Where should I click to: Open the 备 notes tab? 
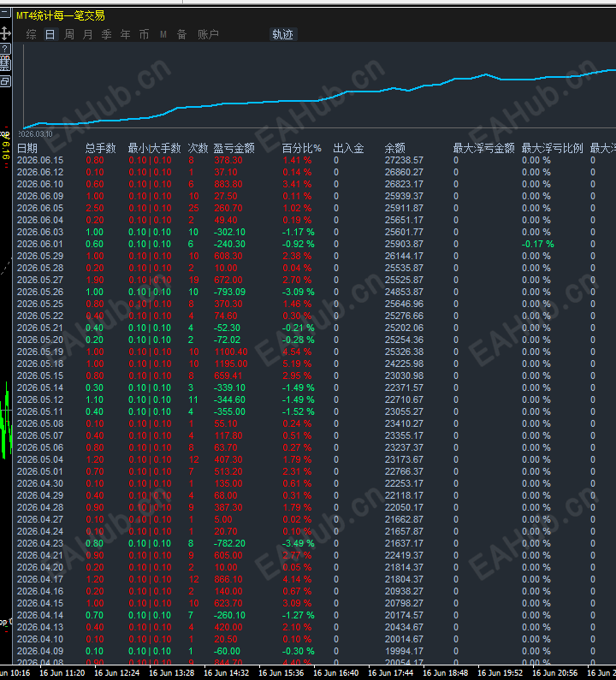(181, 34)
